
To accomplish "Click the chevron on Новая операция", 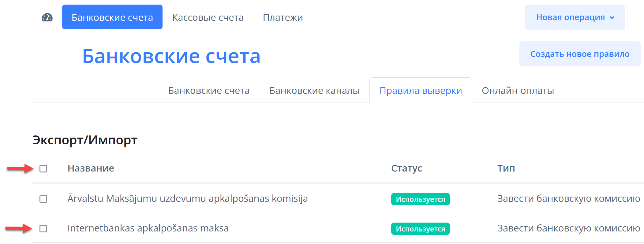I will click(612, 18).
